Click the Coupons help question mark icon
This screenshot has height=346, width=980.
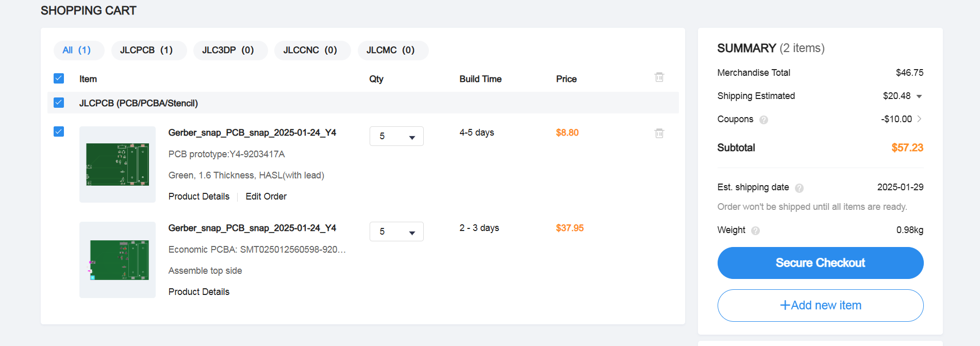click(763, 120)
